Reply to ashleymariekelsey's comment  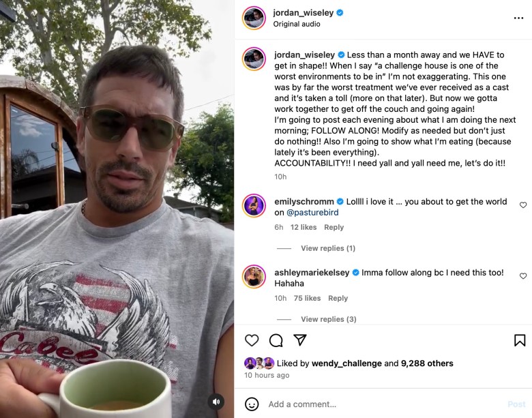coord(338,298)
